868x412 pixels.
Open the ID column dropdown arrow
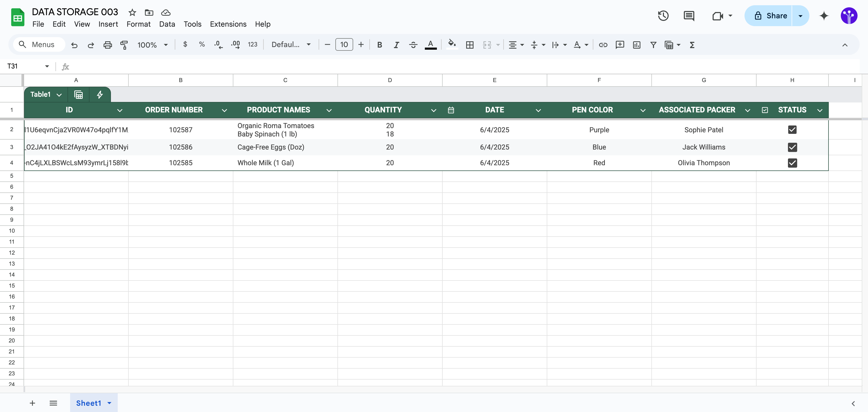pyautogui.click(x=120, y=110)
